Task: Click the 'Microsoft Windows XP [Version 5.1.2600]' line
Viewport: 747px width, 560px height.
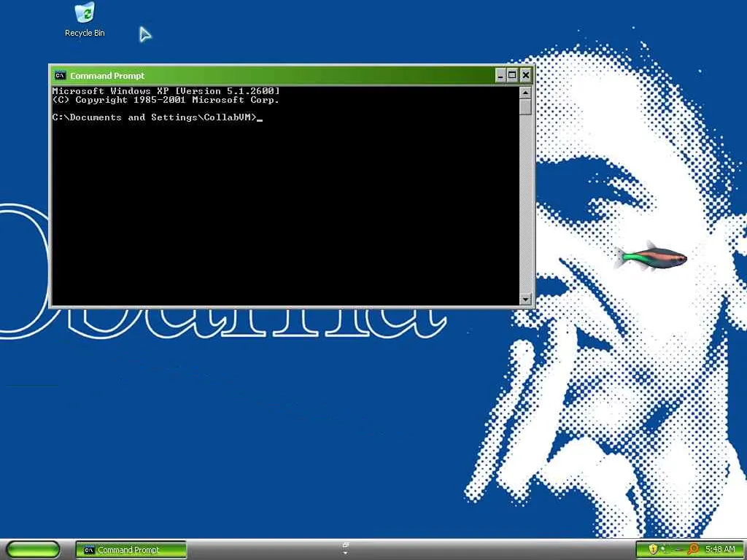Action: 166,91
